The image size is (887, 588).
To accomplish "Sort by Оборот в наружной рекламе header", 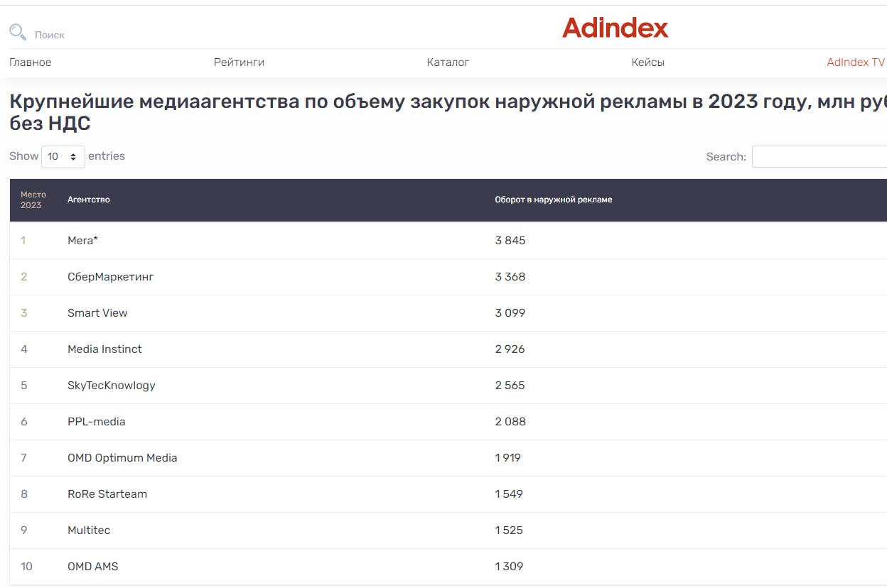I will pyautogui.click(x=554, y=200).
